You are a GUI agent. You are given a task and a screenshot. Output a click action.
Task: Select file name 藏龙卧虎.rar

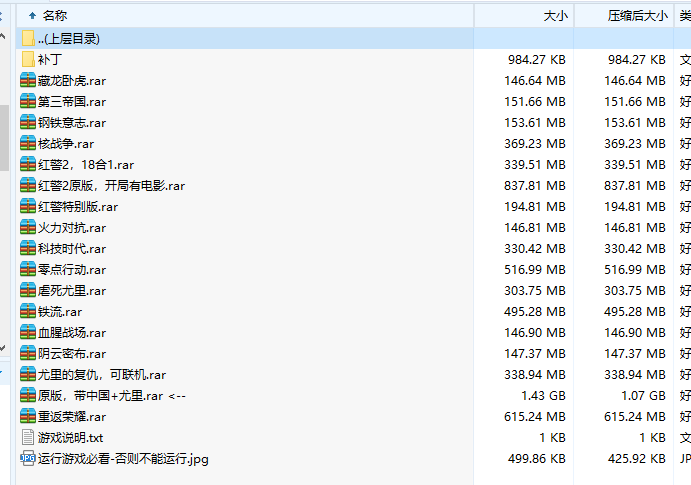click(72, 81)
